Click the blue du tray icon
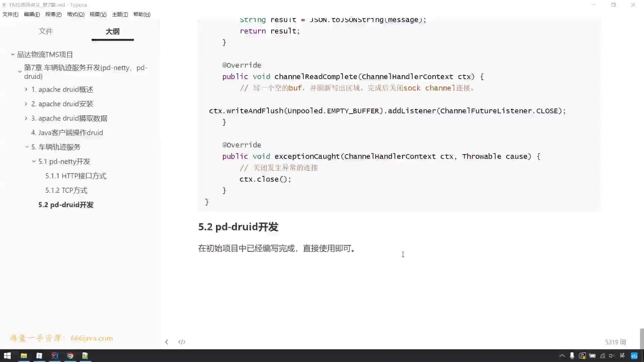644x362 pixels. pyautogui.click(x=634, y=356)
